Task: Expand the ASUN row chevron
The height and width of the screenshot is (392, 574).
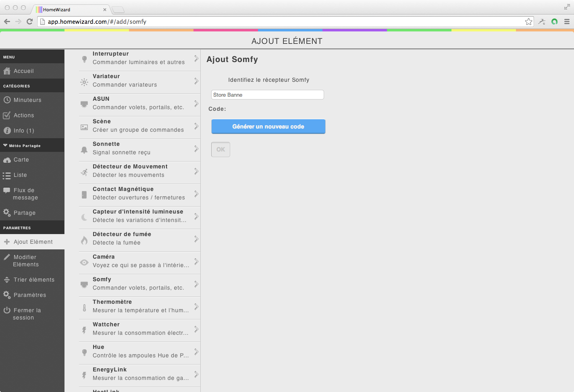Action: coord(196,104)
